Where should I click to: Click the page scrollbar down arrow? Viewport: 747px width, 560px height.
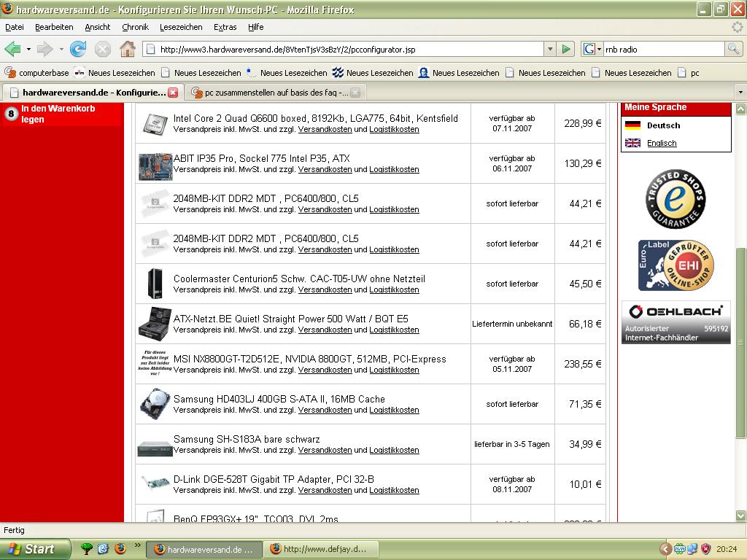click(x=741, y=516)
